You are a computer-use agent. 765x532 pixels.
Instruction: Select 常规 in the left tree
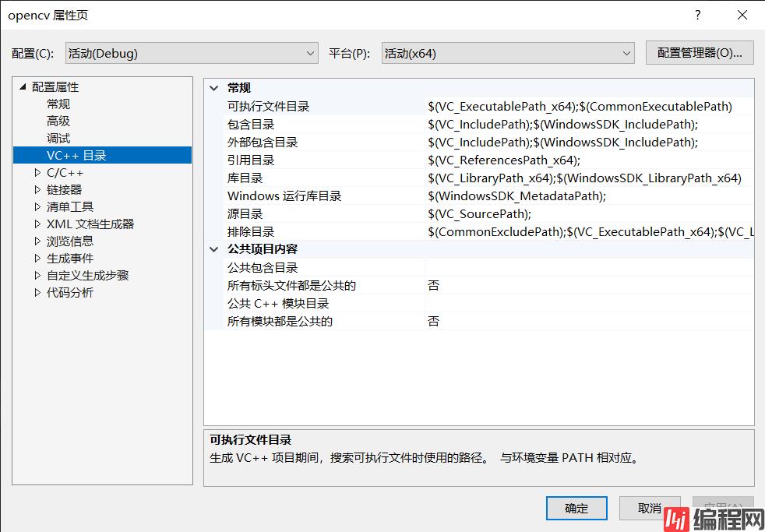click(58, 104)
